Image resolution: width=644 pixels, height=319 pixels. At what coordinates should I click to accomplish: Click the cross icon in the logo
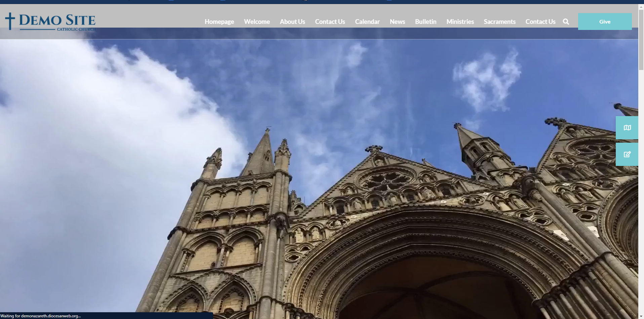pyautogui.click(x=10, y=21)
